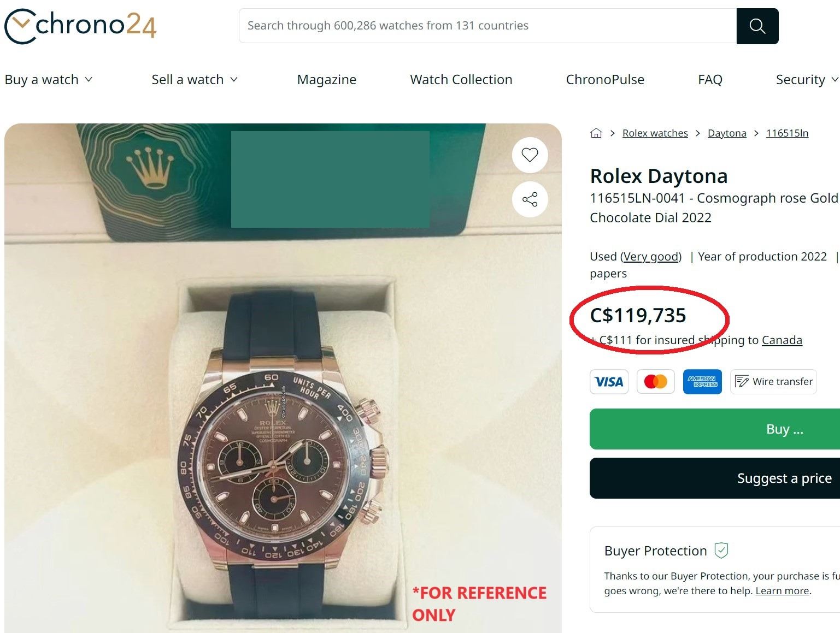Click the Buyer Protection shield icon
The height and width of the screenshot is (633, 840).
coord(721,551)
